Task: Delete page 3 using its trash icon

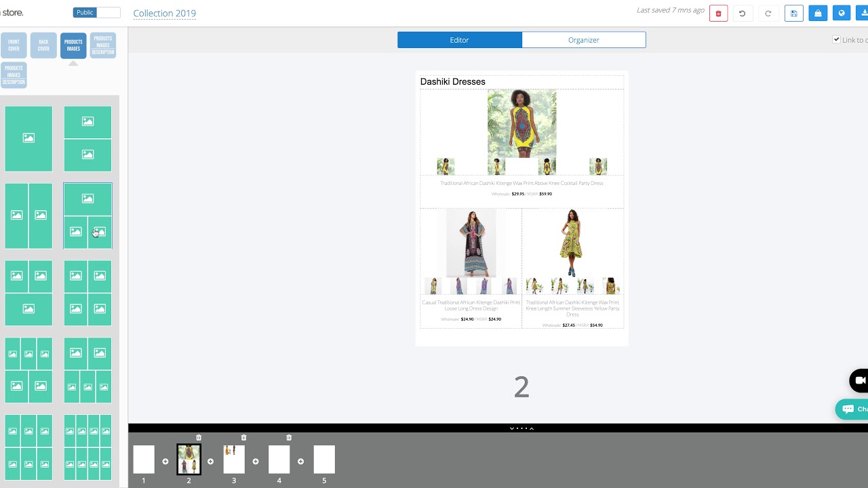Action: coord(244,438)
